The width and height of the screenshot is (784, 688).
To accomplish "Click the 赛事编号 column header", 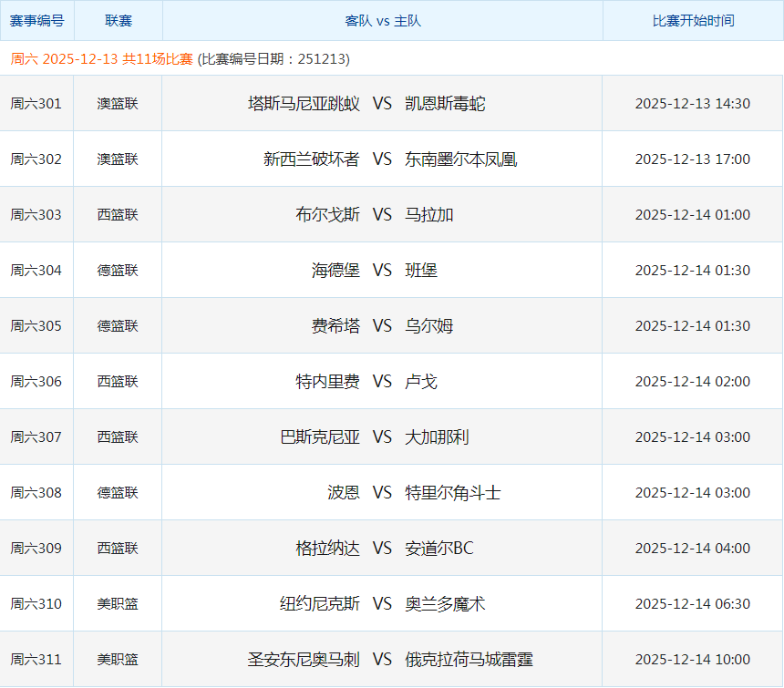I will pyautogui.click(x=36, y=20).
